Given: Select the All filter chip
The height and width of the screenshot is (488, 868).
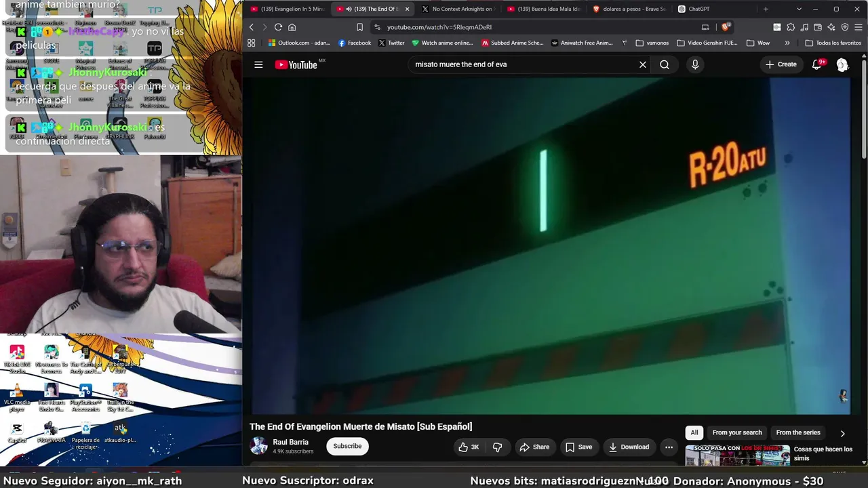Looking at the screenshot, I should [694, 432].
